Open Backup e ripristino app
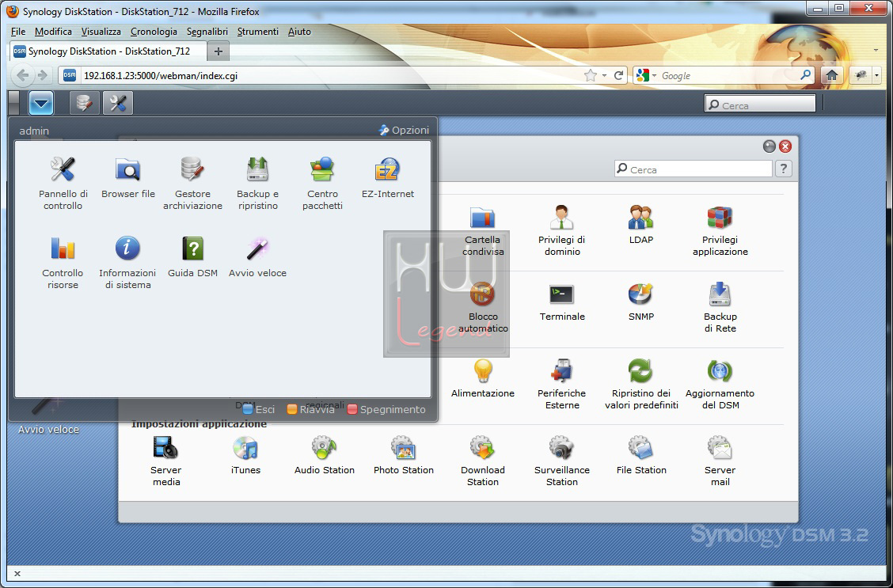The width and height of the screenshot is (893, 588). [257, 184]
